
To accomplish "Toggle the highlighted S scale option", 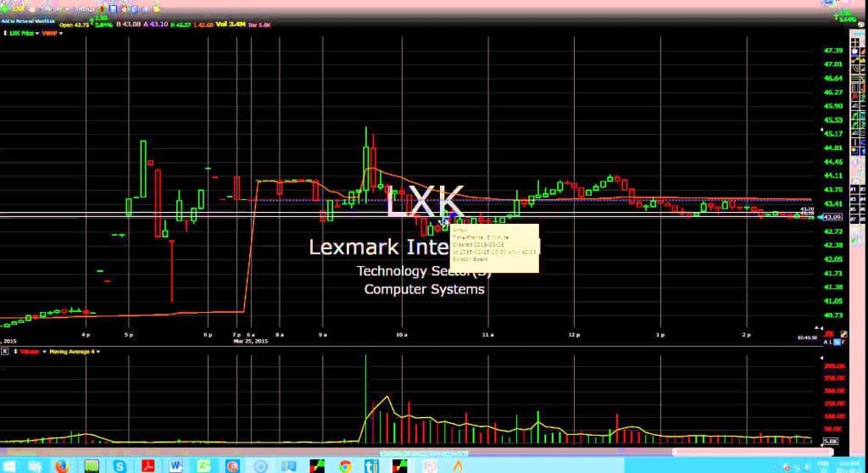I will [x=837, y=342].
